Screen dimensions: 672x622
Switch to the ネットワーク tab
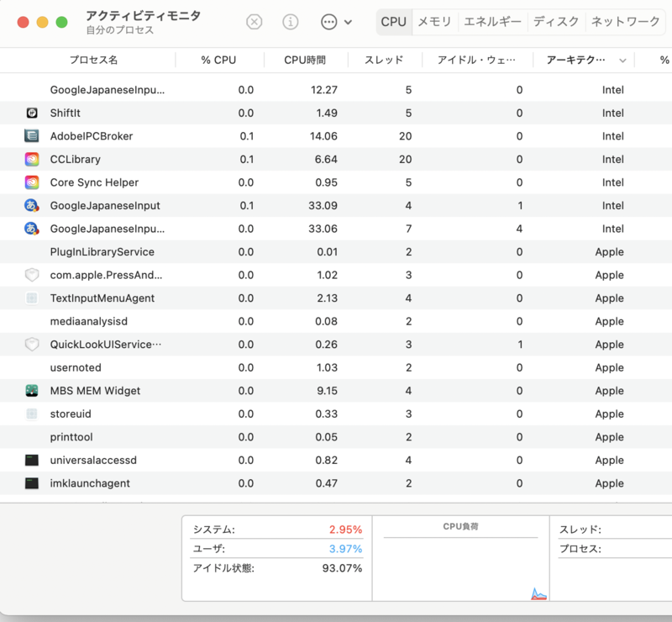coord(625,22)
